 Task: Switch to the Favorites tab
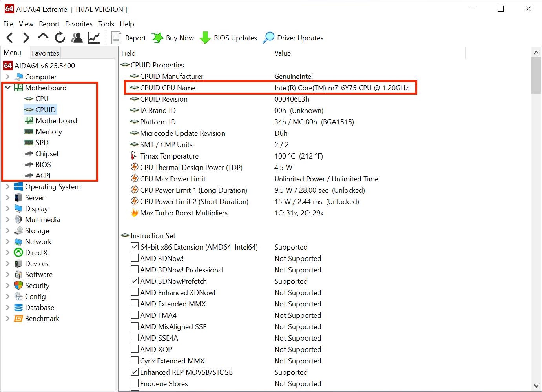tap(46, 53)
